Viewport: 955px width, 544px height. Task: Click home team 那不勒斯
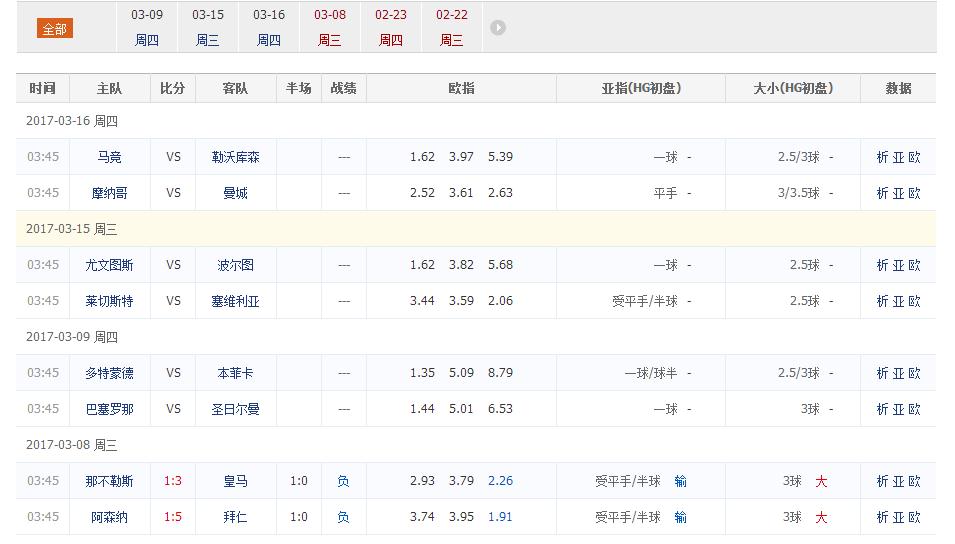coord(110,481)
